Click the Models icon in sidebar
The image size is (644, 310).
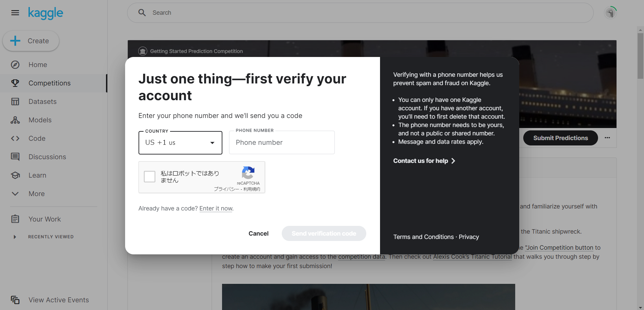click(15, 120)
